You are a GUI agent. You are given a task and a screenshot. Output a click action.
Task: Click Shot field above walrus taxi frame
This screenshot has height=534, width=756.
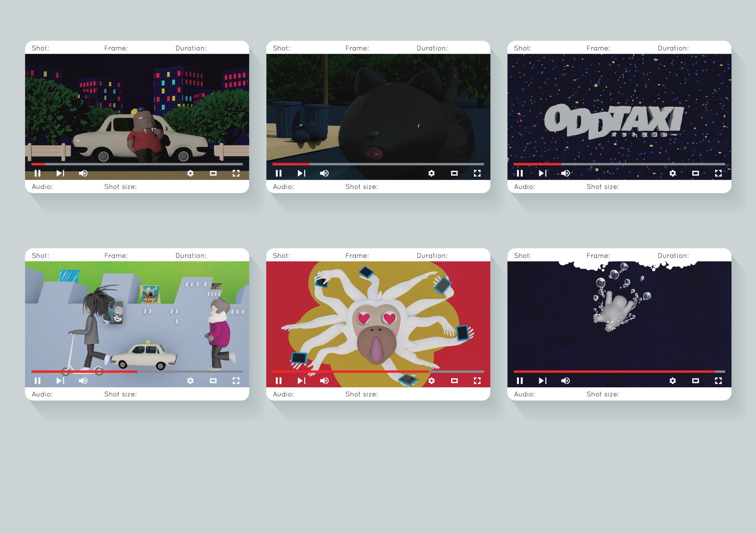point(40,48)
